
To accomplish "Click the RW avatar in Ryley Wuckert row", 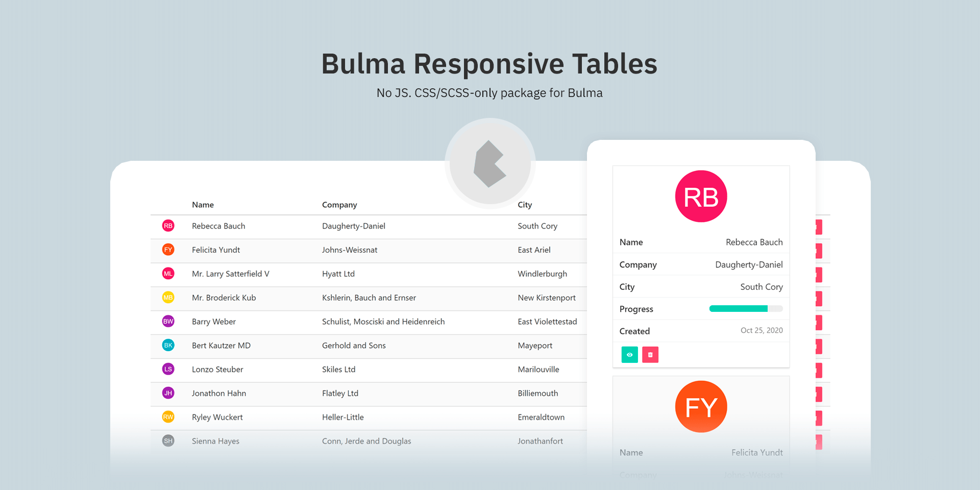I will tap(168, 417).
